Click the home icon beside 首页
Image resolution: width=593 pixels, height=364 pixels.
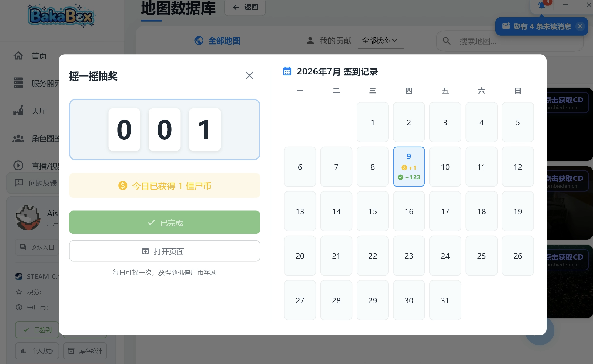coord(18,56)
